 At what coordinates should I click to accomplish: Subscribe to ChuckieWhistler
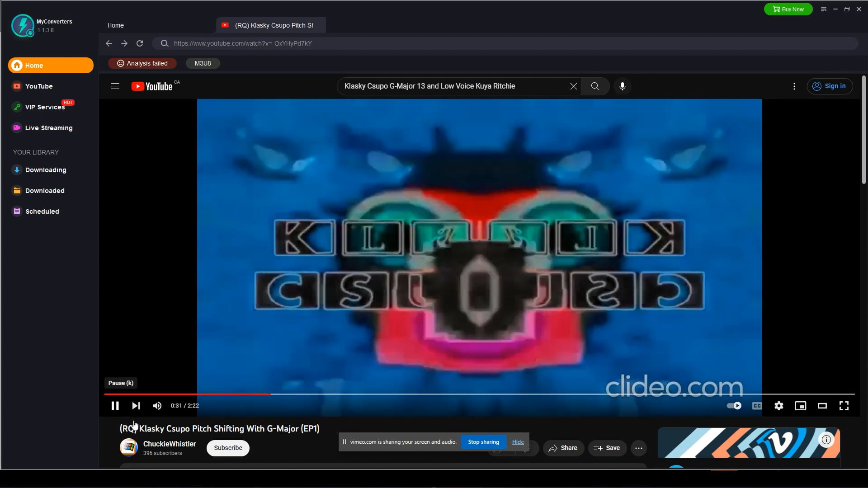coord(227,448)
